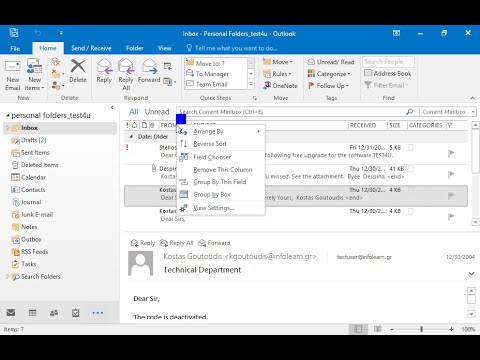Click the zoom slider handle
This screenshot has width=480, height=360.
pos(422,329)
